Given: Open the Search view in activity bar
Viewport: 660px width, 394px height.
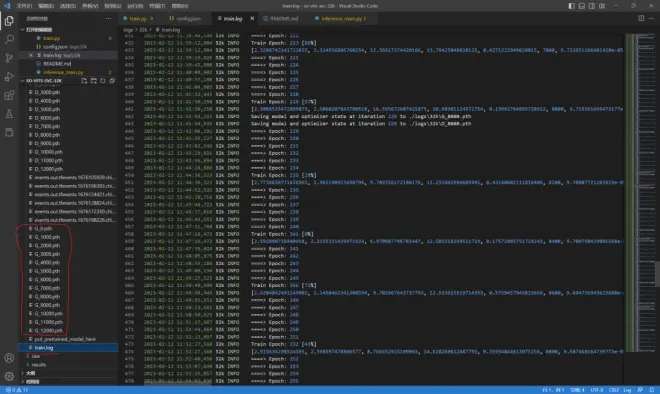Looking at the screenshot, I should [x=9, y=39].
